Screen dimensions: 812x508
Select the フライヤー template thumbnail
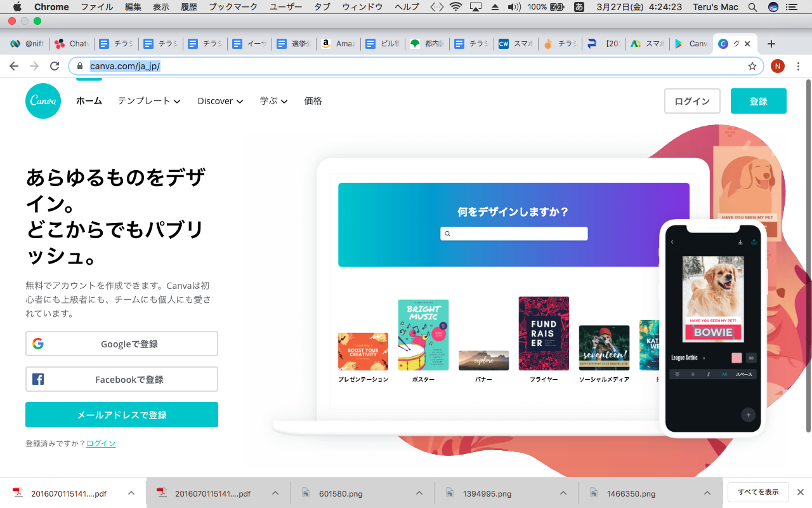(544, 333)
